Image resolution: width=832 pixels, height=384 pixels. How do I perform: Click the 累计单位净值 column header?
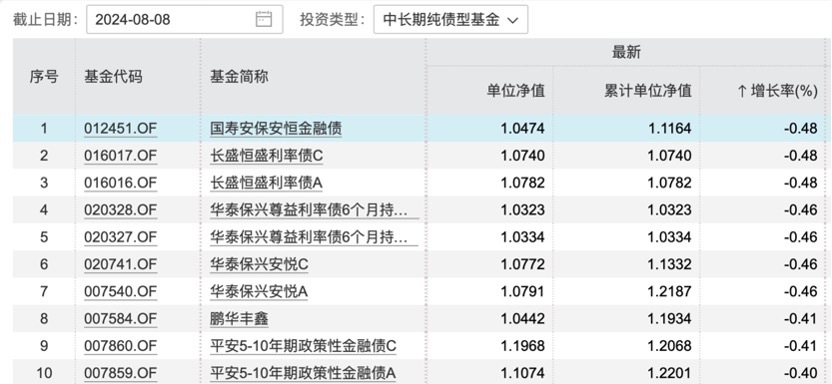click(x=648, y=91)
